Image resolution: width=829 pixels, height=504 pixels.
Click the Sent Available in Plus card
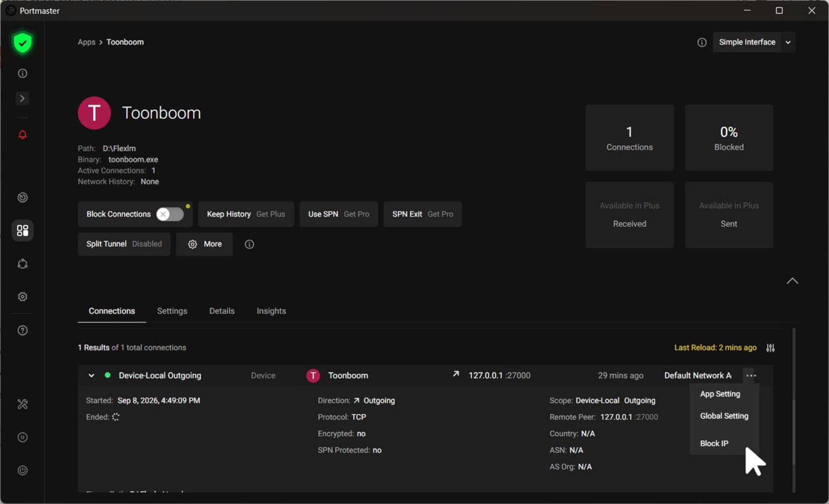(x=728, y=215)
